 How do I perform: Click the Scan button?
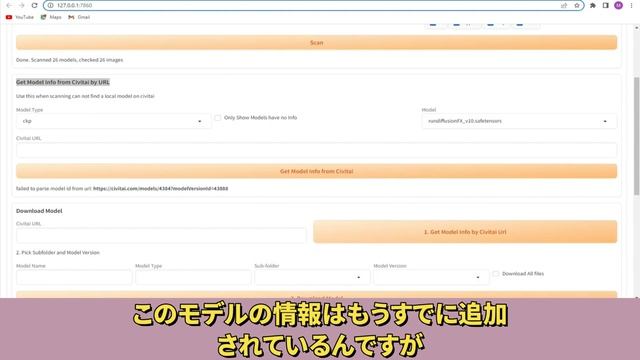pyautogui.click(x=316, y=42)
